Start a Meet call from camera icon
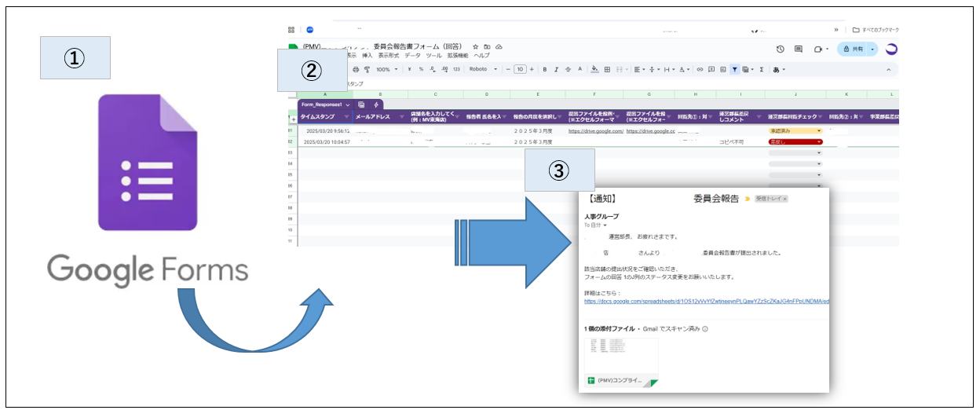The image size is (980, 410). point(817,49)
